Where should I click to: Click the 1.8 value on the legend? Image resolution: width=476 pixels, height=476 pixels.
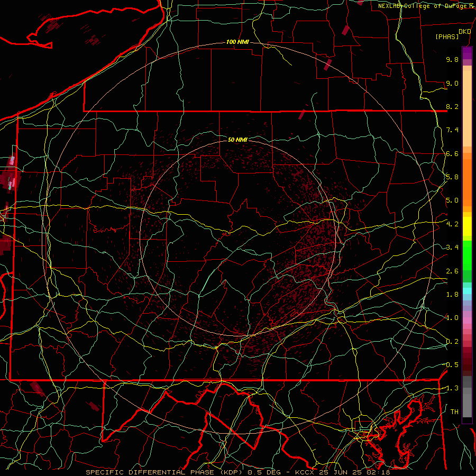point(452,295)
